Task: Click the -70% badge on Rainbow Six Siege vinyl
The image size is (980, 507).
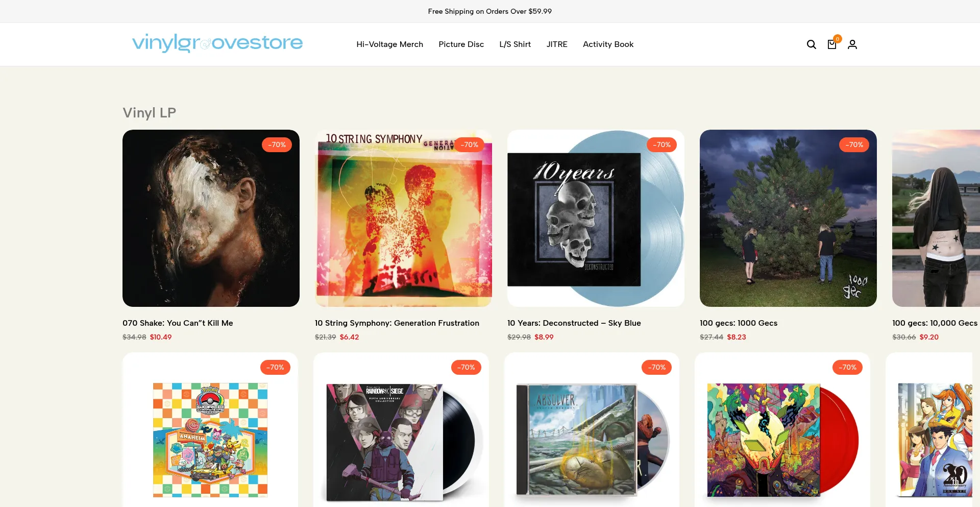Action: click(466, 367)
